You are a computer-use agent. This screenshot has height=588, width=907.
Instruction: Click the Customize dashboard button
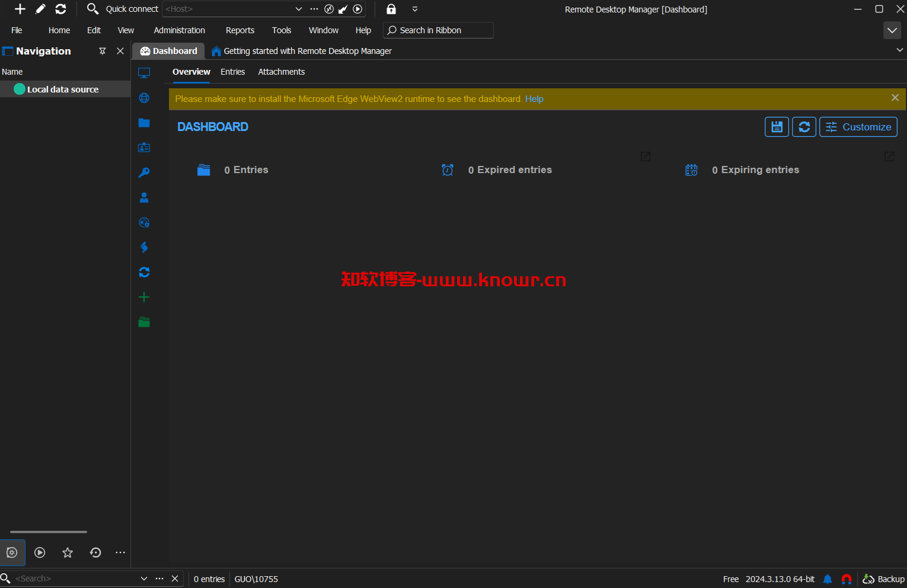click(x=858, y=127)
